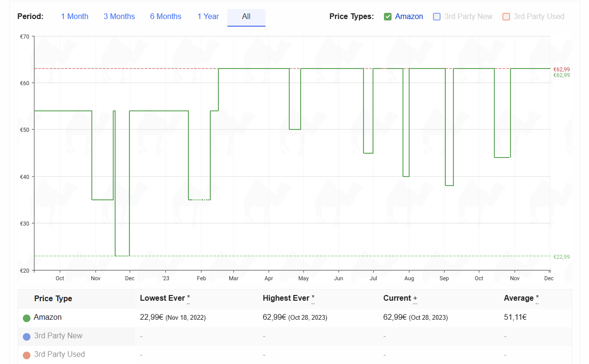Click the Amazon price type label

point(409,17)
